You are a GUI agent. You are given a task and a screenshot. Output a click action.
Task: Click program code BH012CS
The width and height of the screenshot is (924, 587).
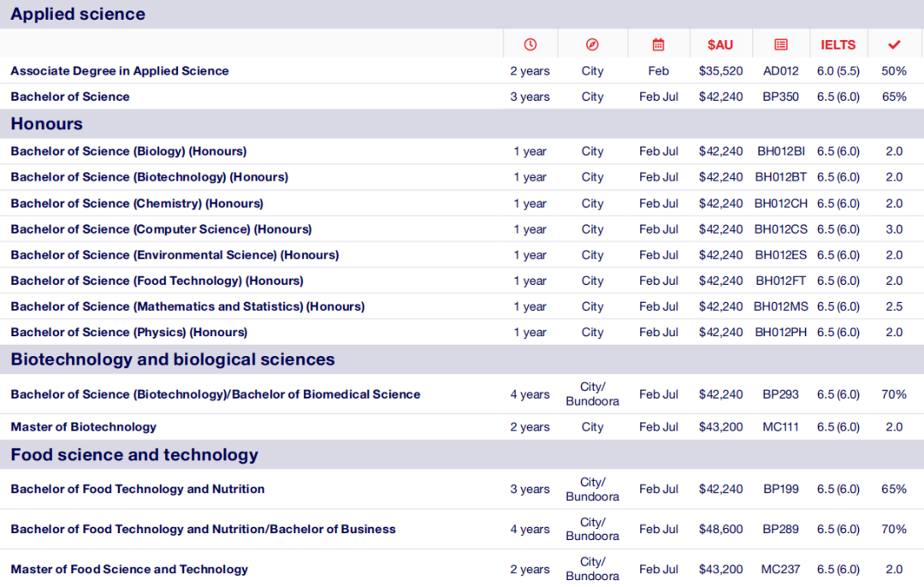coord(781,229)
